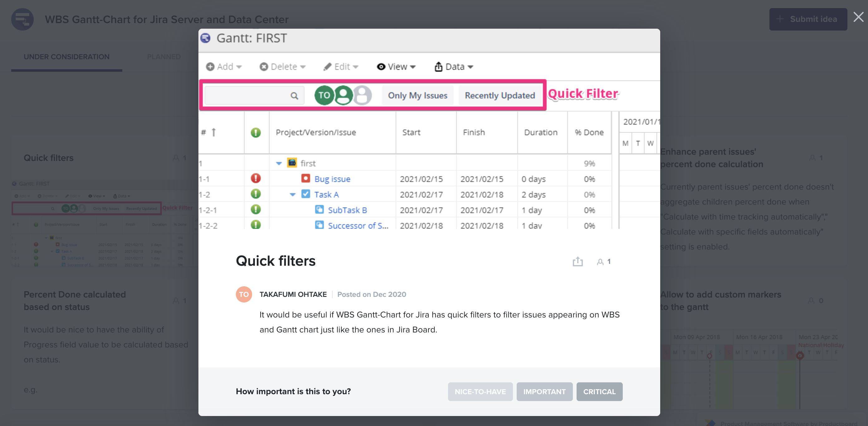Rate this idea as Nice-to-have
868x426 pixels.
coord(480,391)
